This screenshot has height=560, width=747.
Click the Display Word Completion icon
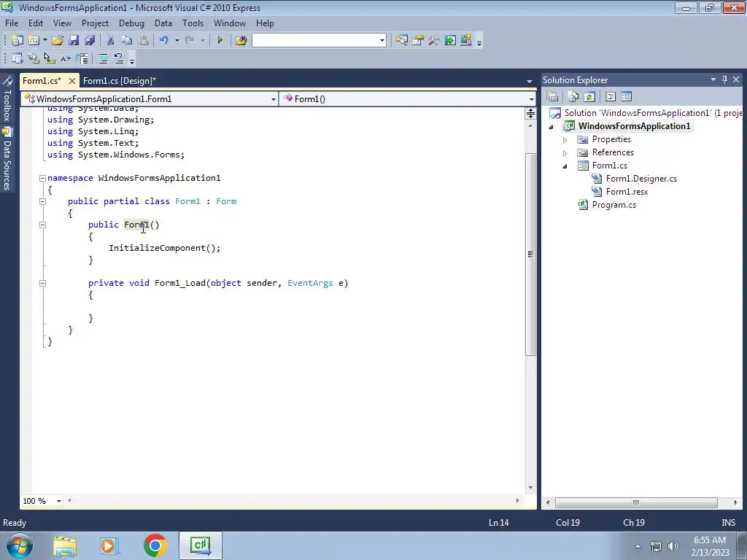pyautogui.click(x=66, y=58)
